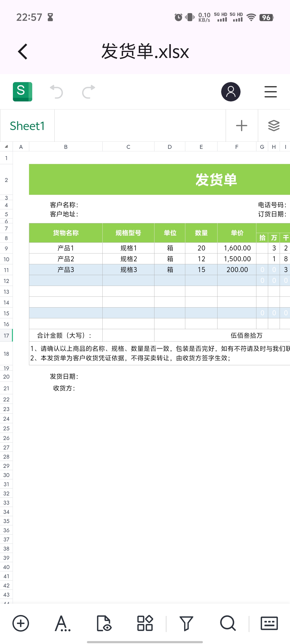Open search with magnifying glass
This screenshot has height=644, width=290.
[x=228, y=623]
